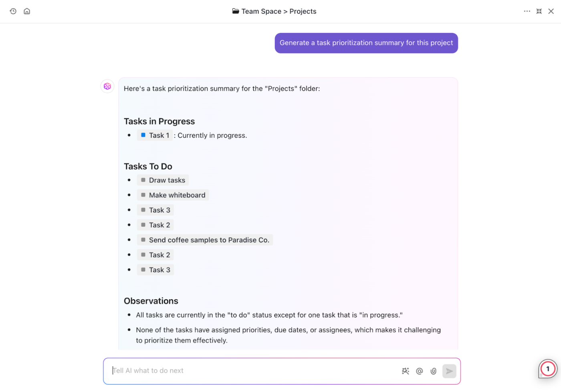Attach a file with the paperclip icon
This screenshot has height=392, width=561.
[x=433, y=371]
